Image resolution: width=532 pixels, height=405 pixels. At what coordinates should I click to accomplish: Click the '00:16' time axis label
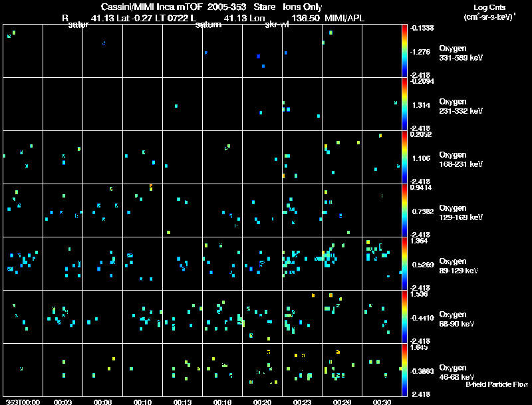click(223, 402)
